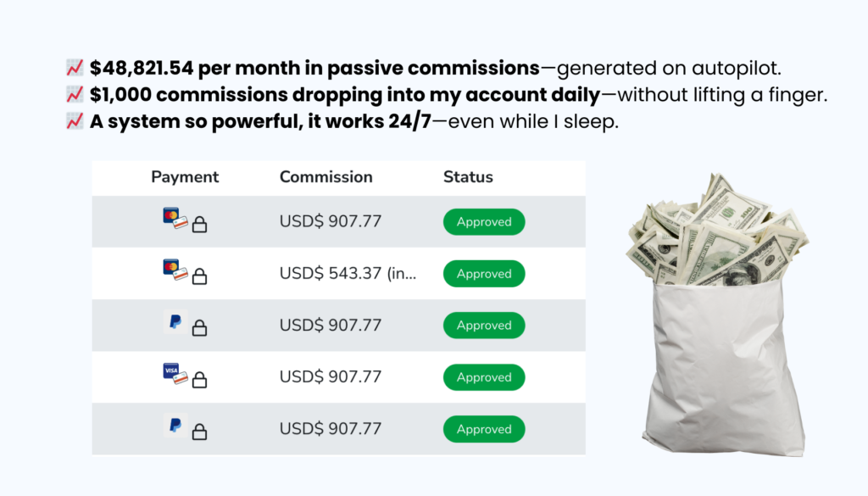The image size is (868, 496).
Task: Click the Commission column header
Action: pos(326,177)
